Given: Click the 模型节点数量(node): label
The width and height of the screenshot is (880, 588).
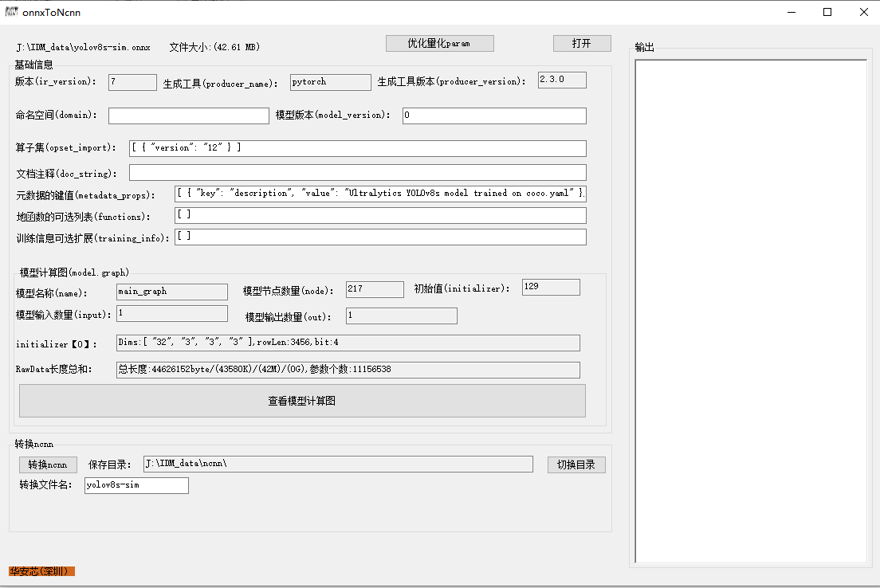Looking at the screenshot, I should (x=289, y=291).
